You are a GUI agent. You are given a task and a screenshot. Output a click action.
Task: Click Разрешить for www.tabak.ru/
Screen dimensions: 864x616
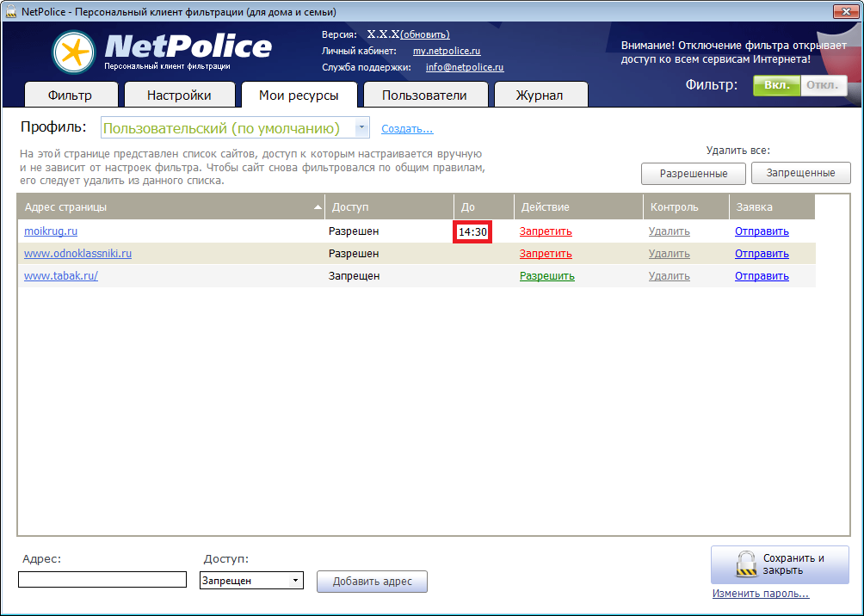click(x=547, y=276)
